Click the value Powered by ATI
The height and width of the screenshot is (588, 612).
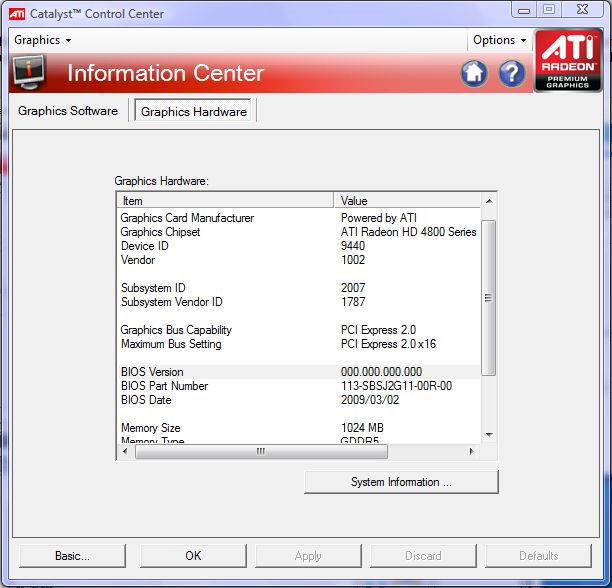[x=379, y=218]
